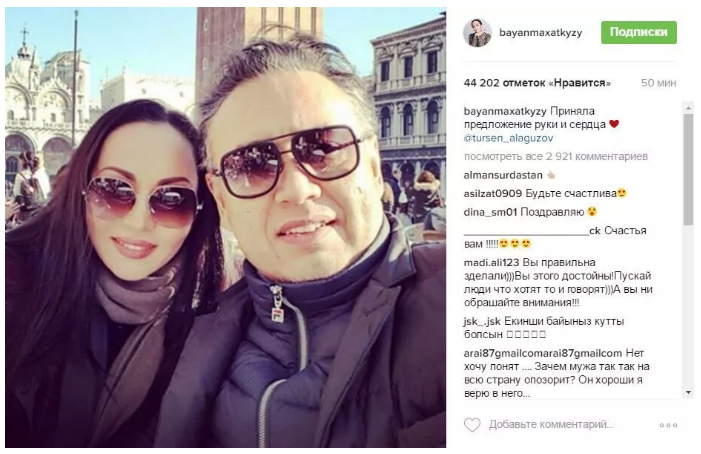
Task: Open the @tursen_alaguzov mention link
Action: pos(508,138)
